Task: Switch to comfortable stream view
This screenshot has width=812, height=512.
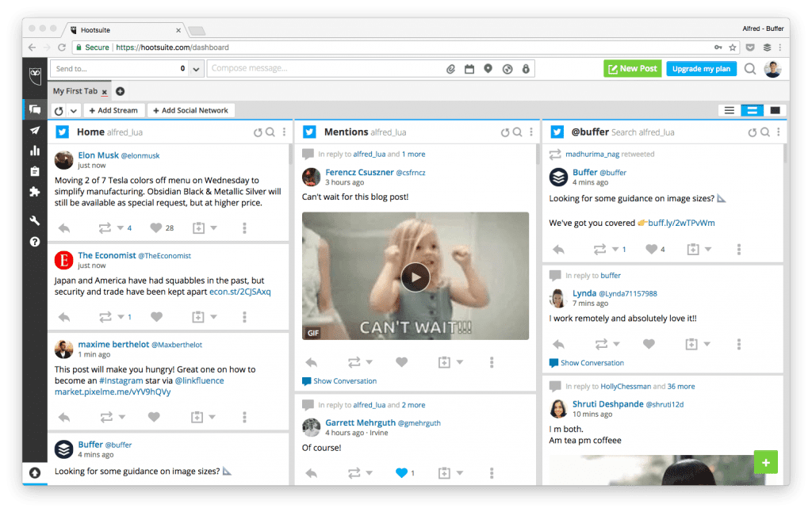Action: tap(776, 110)
